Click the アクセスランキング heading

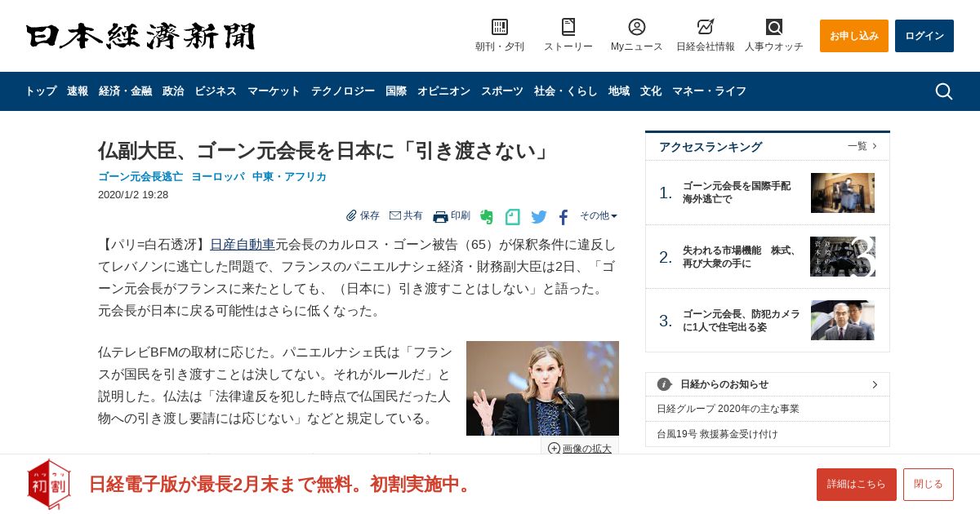point(710,147)
